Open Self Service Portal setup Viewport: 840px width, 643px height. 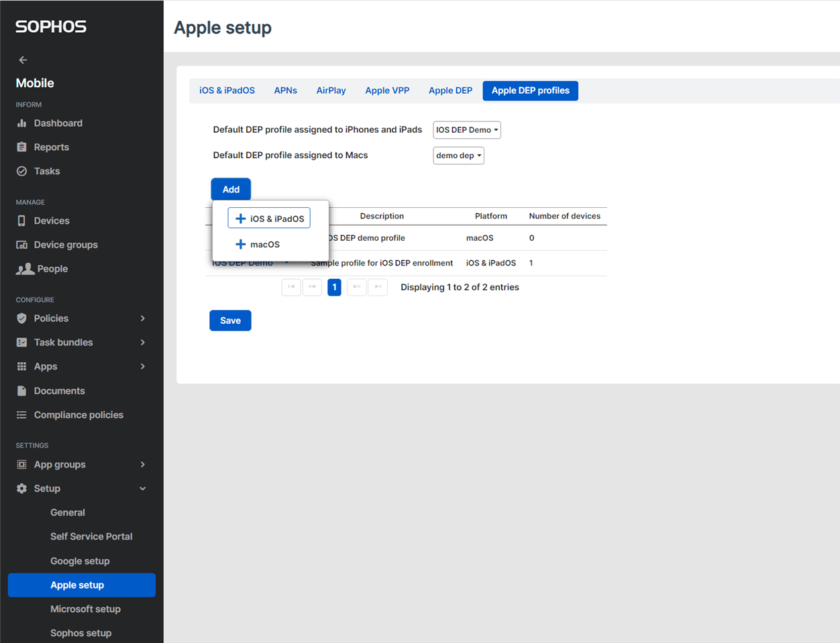(x=91, y=537)
